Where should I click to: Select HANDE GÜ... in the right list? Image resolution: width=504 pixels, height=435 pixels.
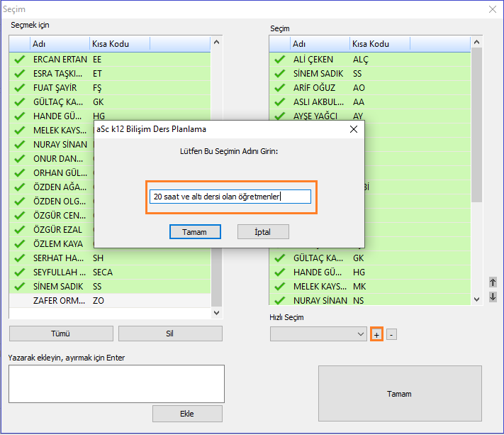[370, 272]
